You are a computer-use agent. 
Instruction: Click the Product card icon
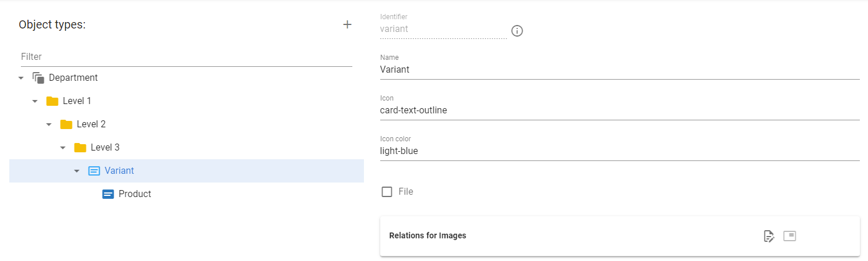tap(108, 194)
